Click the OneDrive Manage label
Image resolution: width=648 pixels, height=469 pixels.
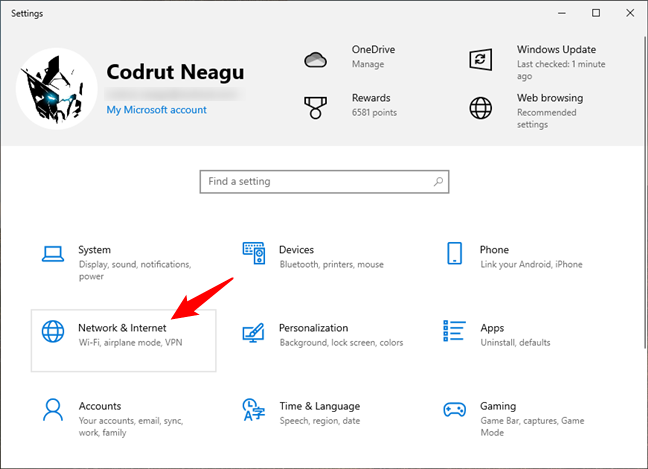368,64
